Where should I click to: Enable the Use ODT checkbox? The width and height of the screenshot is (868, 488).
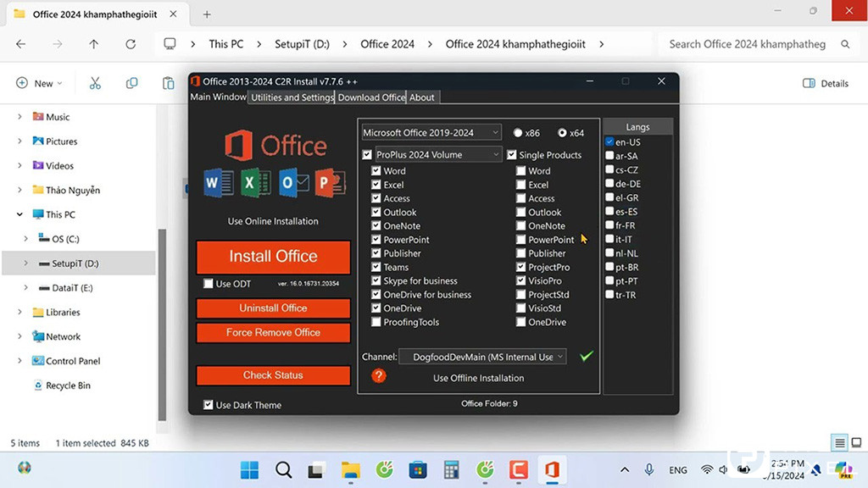pos(209,284)
